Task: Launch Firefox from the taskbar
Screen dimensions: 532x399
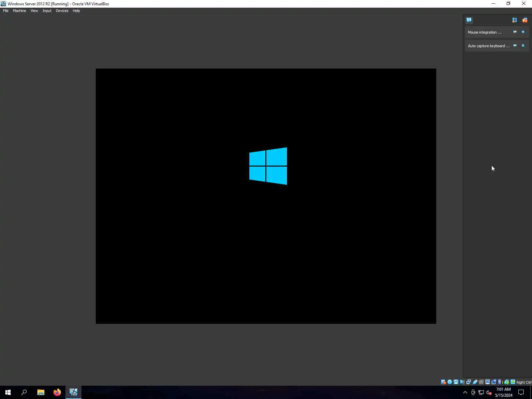Action: click(x=57, y=392)
